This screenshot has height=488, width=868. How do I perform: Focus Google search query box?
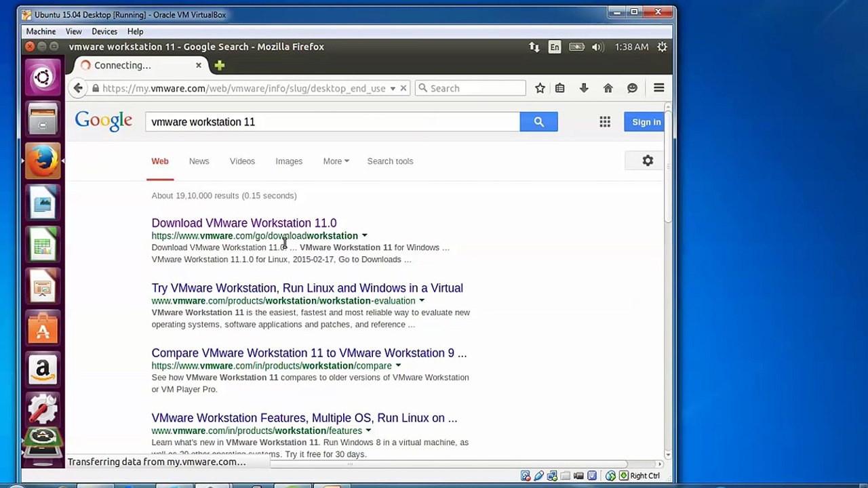coord(332,122)
